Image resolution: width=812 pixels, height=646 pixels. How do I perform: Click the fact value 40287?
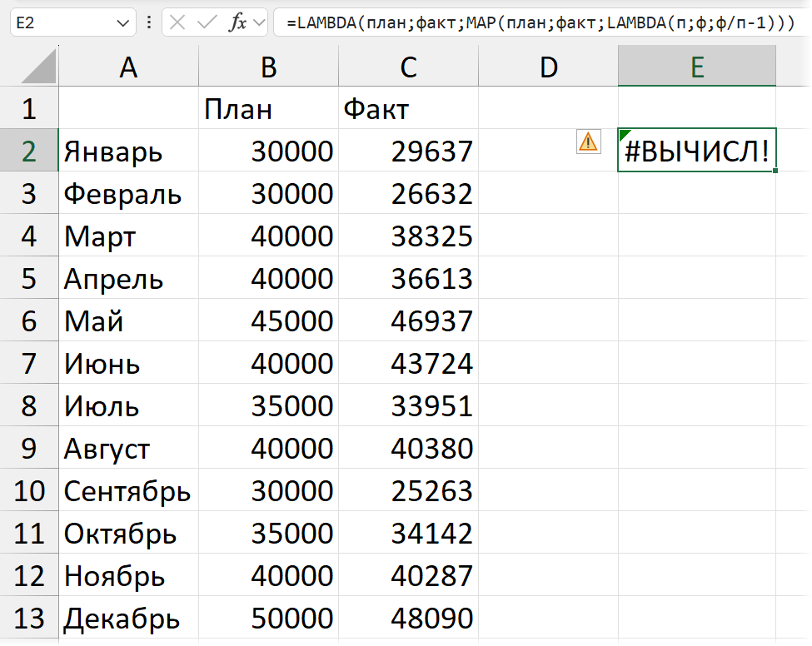click(408, 574)
